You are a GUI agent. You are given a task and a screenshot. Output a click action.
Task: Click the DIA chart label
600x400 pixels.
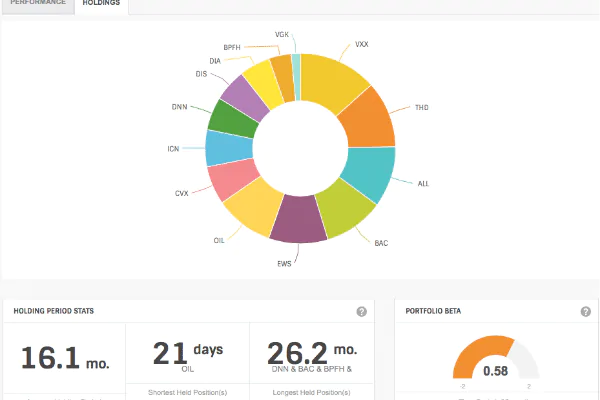[x=215, y=61]
